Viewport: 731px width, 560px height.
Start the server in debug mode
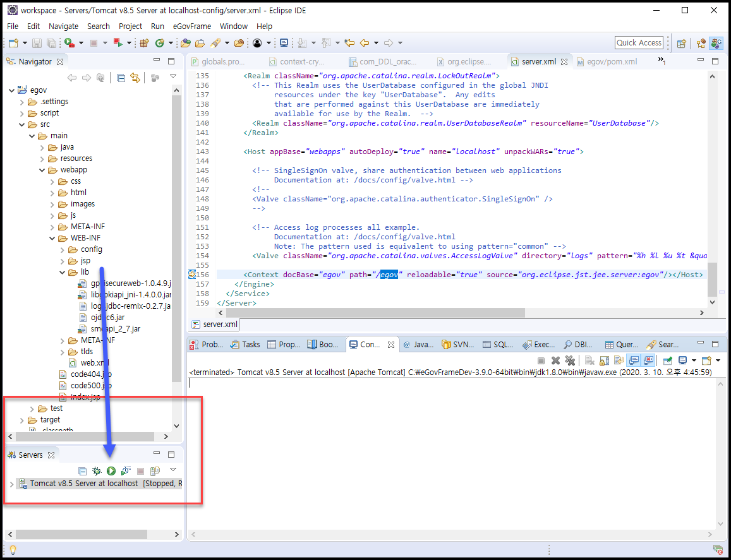[x=97, y=471]
